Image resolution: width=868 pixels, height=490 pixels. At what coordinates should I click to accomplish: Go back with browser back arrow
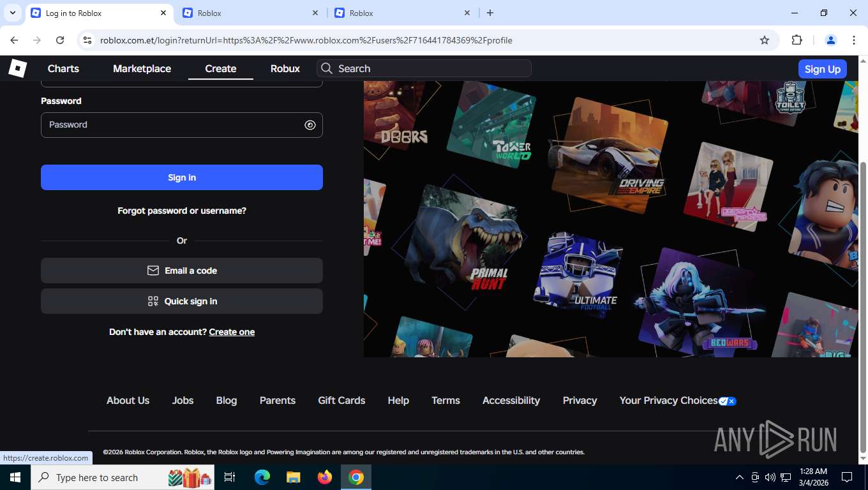[14, 40]
